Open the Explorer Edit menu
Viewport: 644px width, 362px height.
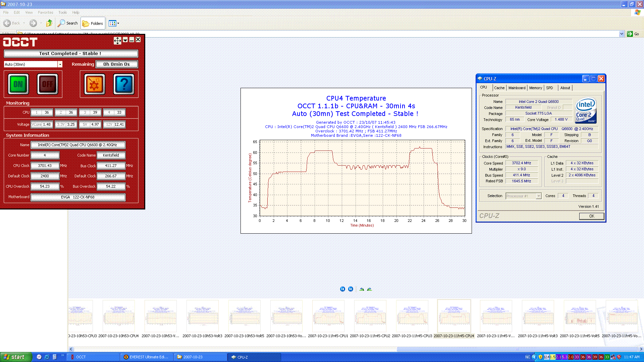[17, 12]
